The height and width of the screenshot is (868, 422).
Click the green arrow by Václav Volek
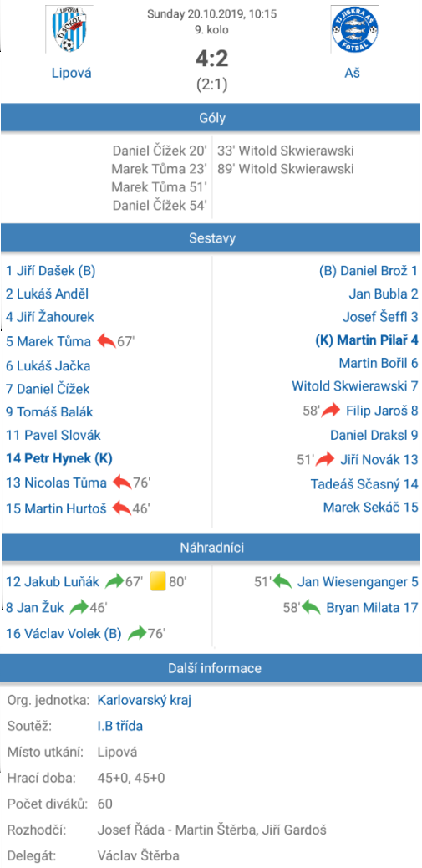137,633
